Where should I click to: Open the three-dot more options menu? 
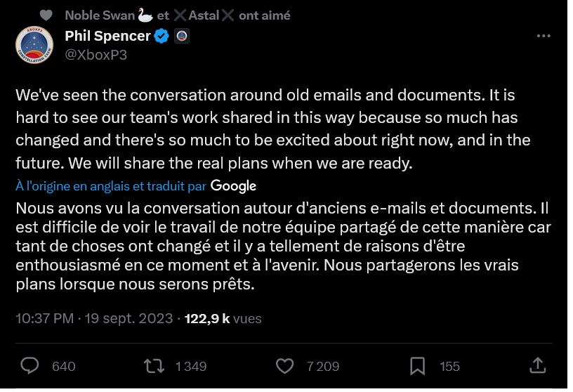tap(544, 37)
